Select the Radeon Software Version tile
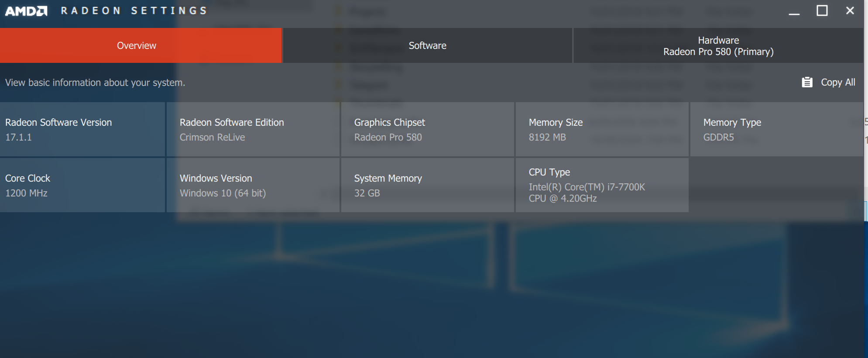The width and height of the screenshot is (868, 358). click(x=82, y=129)
